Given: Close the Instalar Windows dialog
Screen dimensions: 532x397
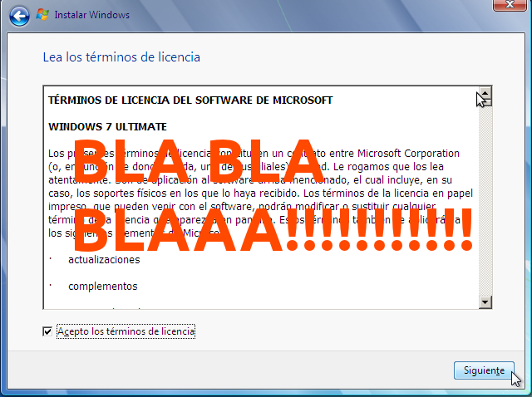Looking at the screenshot, I should pyautogui.click(x=510, y=5).
